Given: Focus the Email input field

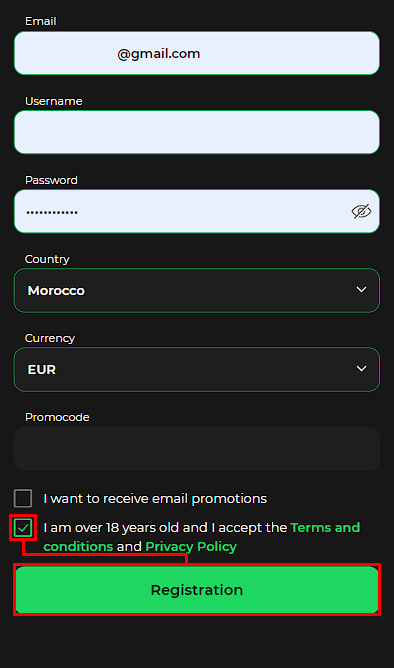Looking at the screenshot, I should coord(197,53).
